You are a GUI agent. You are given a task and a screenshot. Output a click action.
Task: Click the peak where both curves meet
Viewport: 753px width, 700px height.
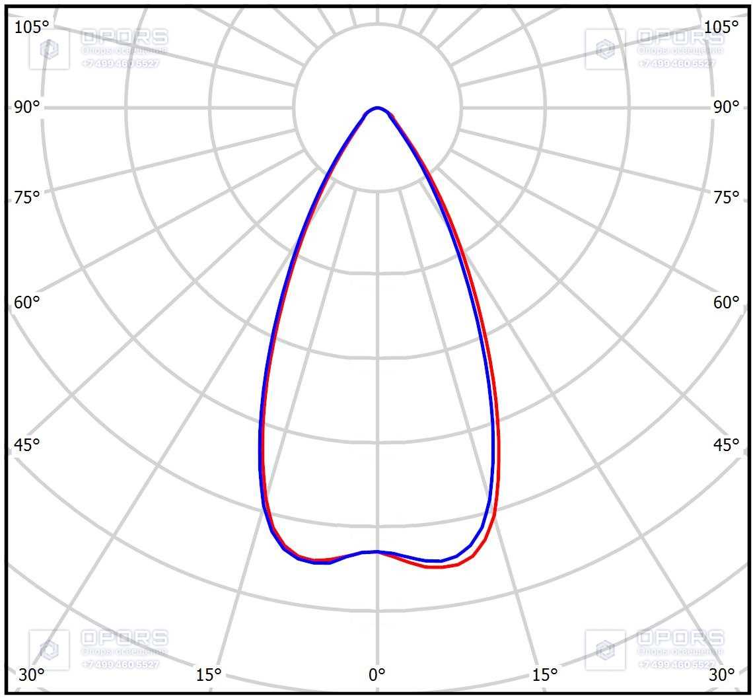pyautogui.click(x=377, y=108)
